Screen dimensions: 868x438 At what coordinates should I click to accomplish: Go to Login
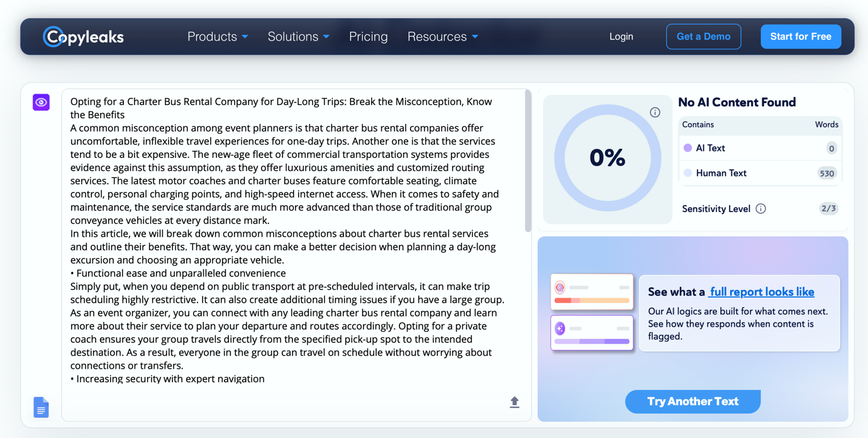(x=621, y=36)
